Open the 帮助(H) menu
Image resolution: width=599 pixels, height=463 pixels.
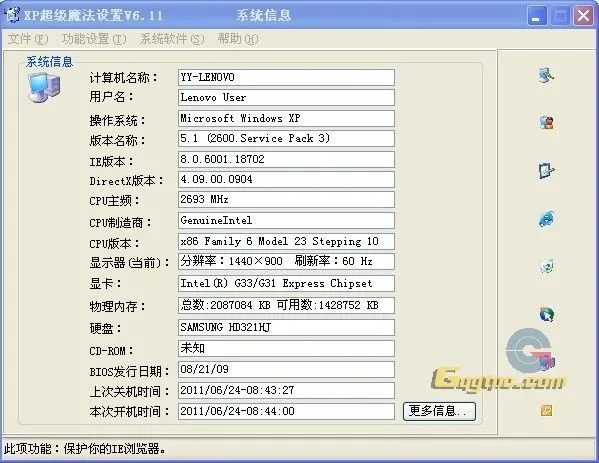click(x=238, y=39)
